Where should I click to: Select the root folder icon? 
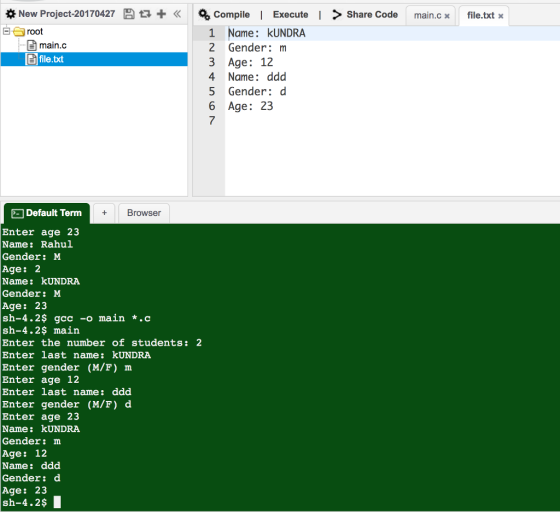click(19, 32)
